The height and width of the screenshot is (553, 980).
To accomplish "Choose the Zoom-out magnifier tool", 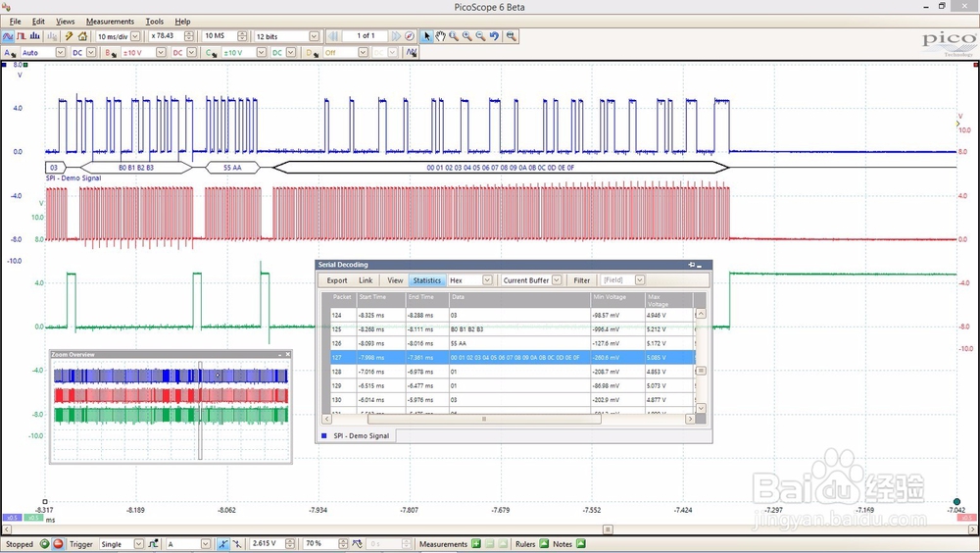I will coord(480,36).
